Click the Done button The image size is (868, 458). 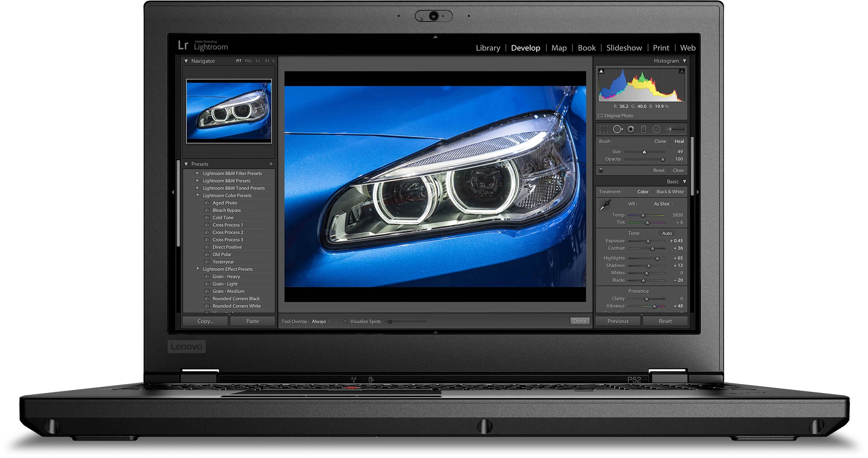(x=579, y=321)
